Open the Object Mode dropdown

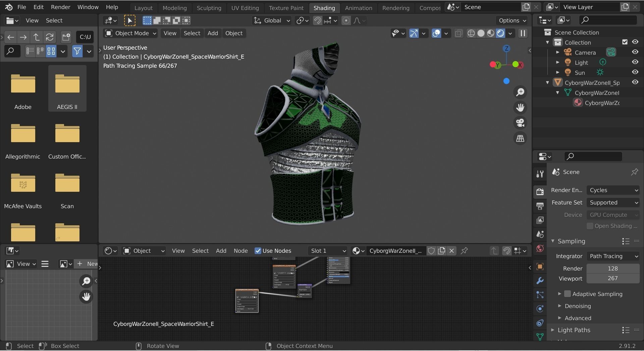tap(130, 33)
